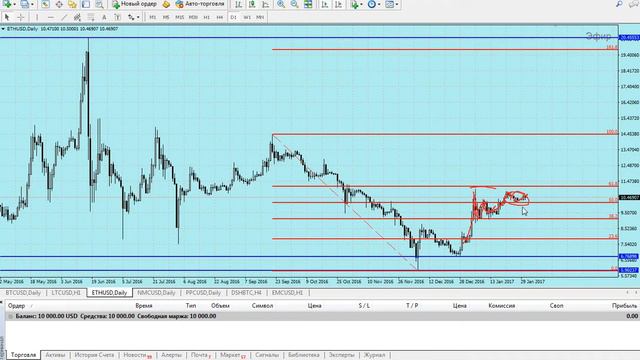Open the LTCUSD,H1 chart tab
The width and height of the screenshot is (640, 360).
tap(66, 293)
